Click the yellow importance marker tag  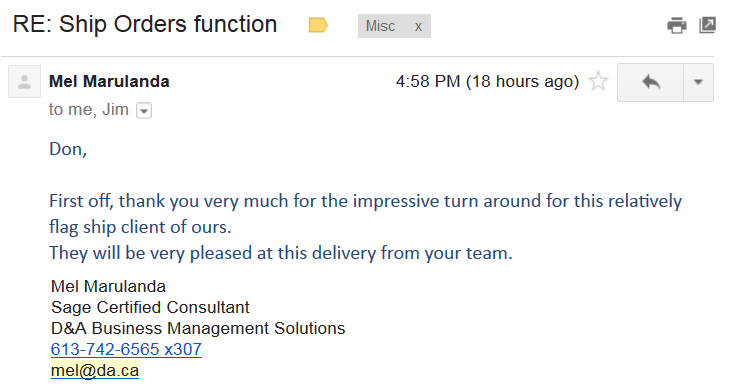coord(318,25)
